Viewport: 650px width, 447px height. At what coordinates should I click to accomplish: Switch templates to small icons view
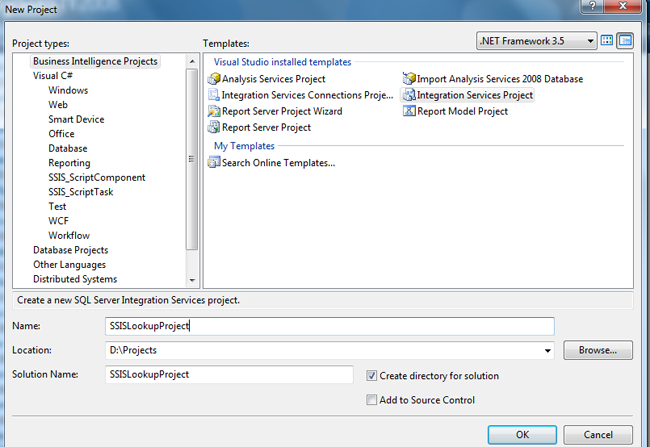pos(626,41)
